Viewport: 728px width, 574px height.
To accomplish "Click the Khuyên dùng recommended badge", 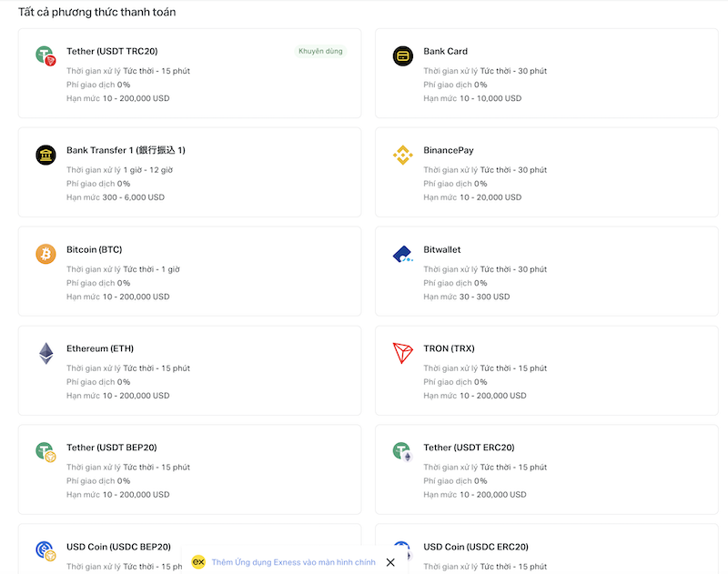I will point(320,51).
